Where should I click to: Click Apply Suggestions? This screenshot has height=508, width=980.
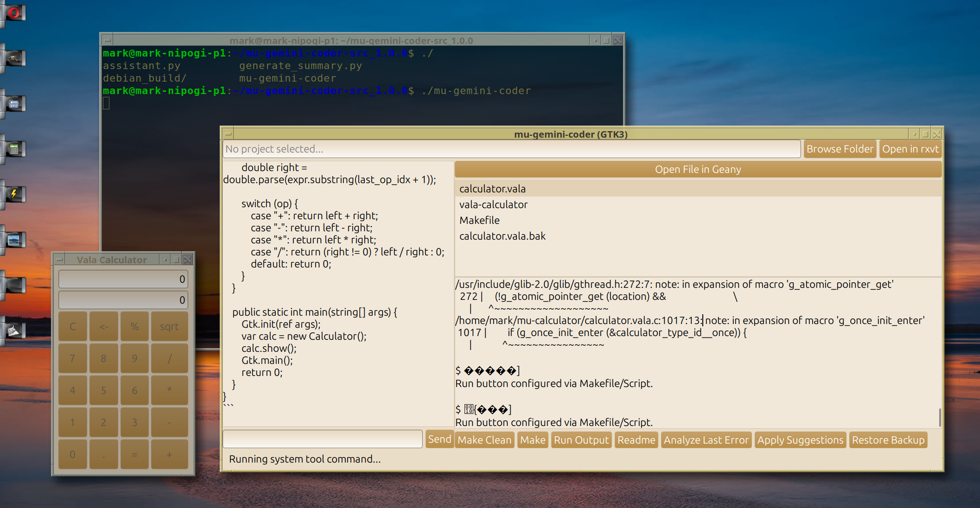pyautogui.click(x=800, y=440)
